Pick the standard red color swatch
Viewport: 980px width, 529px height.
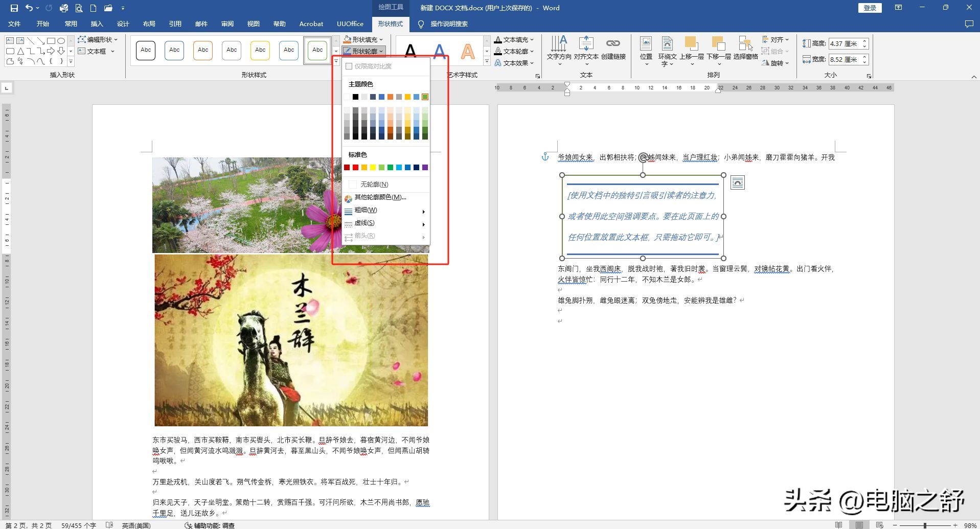coord(355,168)
